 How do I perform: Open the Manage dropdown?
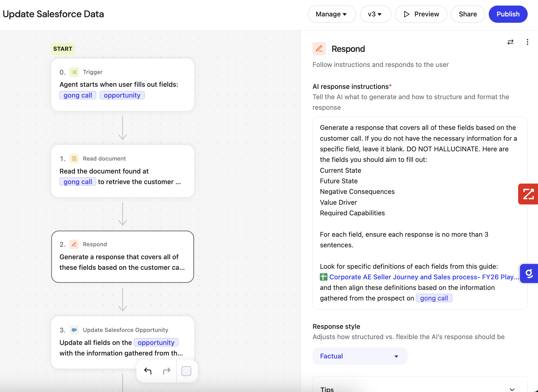[x=332, y=14]
